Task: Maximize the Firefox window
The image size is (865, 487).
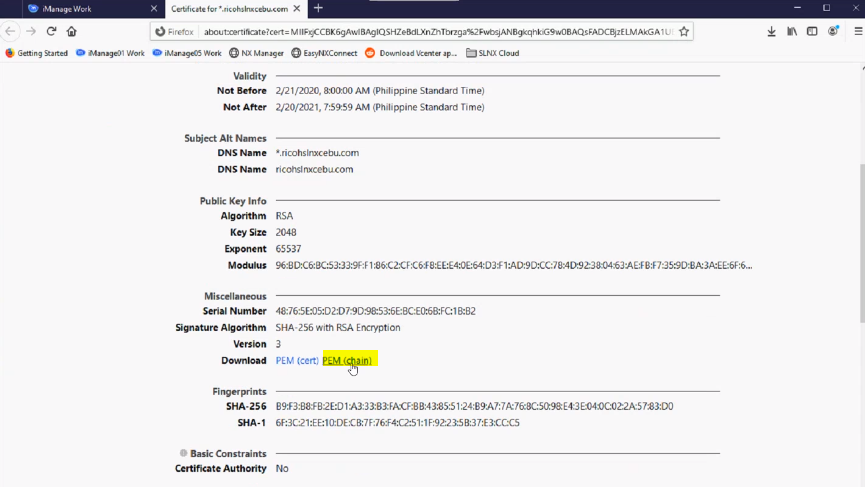Action: (x=826, y=8)
